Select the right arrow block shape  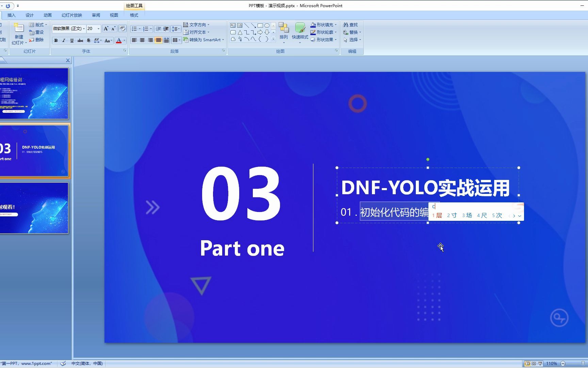pyautogui.click(x=260, y=32)
